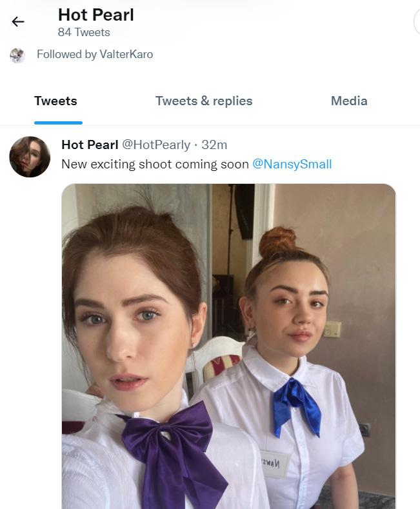Open Hot Pearl's avatar in the tweet
Screen dimensions: 420x509
30,157
